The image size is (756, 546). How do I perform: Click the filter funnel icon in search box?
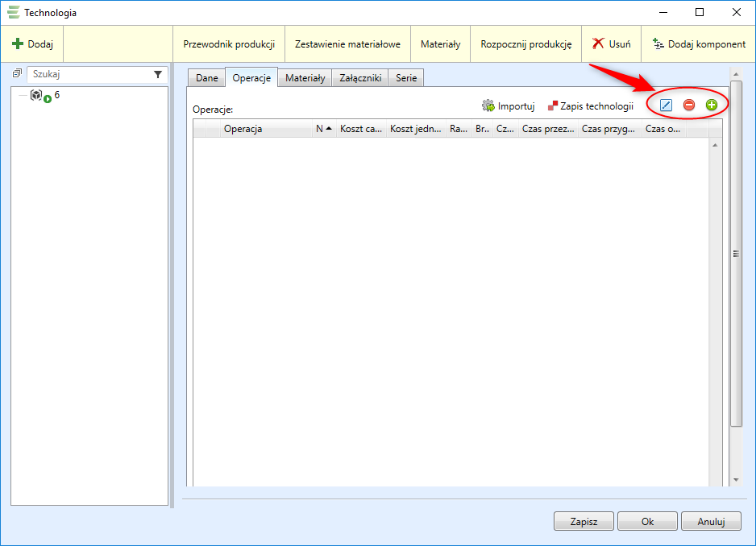pos(158,74)
